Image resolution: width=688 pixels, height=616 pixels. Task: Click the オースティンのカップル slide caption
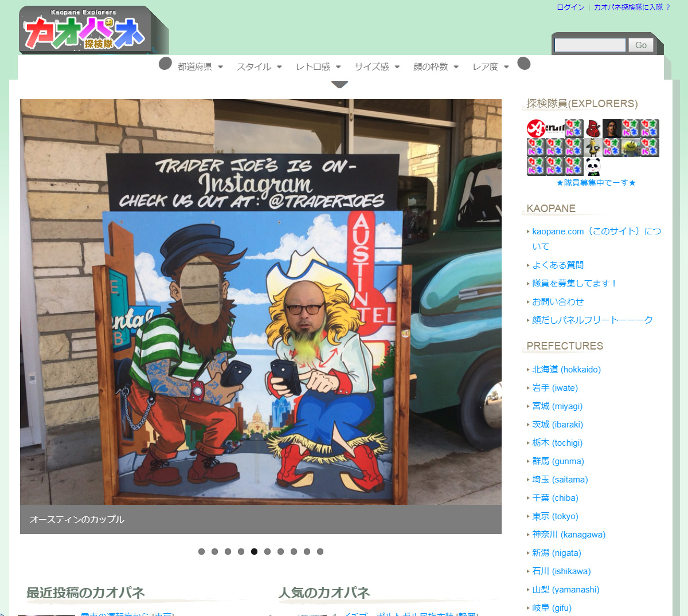point(77,520)
